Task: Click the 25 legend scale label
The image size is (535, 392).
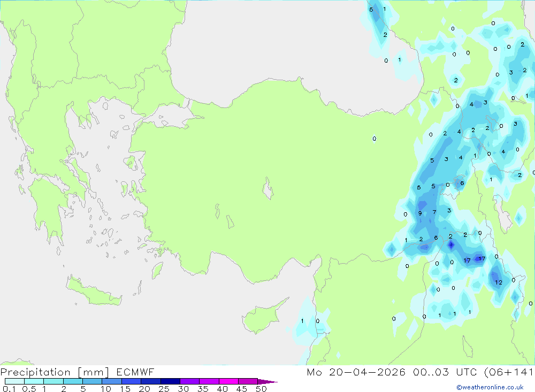Action: [x=164, y=389]
